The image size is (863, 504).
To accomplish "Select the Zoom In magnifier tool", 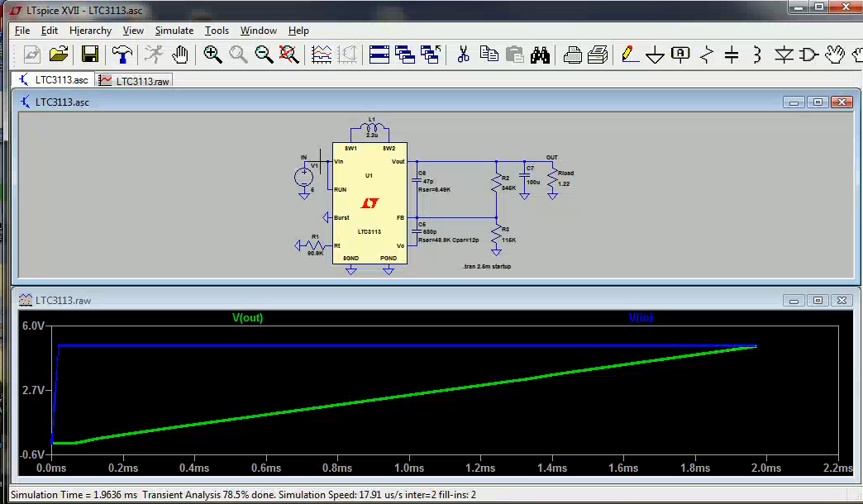I will (x=212, y=55).
